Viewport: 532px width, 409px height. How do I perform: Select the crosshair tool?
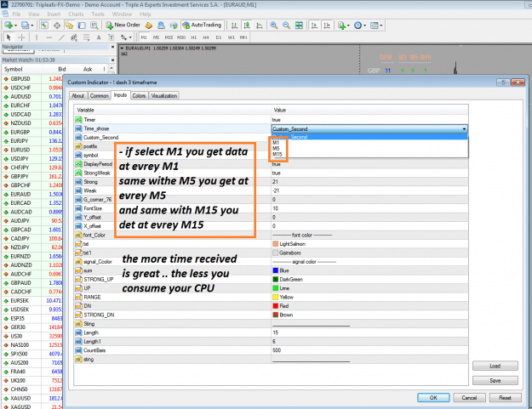[21, 37]
